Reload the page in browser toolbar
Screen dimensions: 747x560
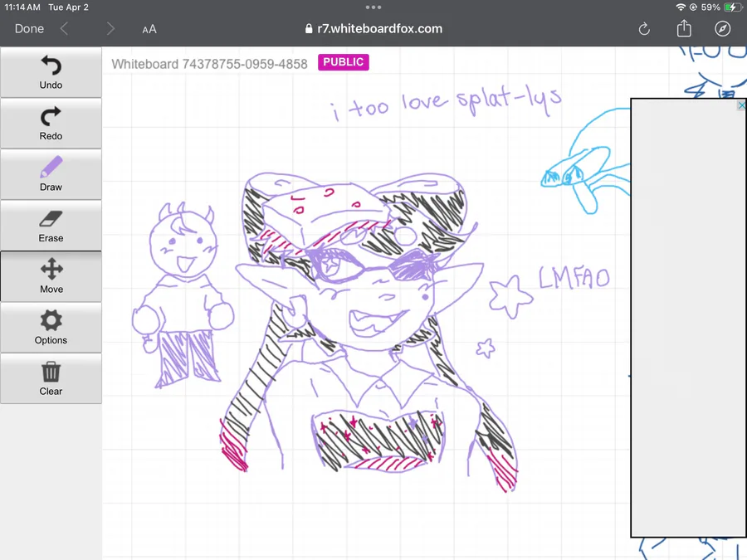coord(644,29)
